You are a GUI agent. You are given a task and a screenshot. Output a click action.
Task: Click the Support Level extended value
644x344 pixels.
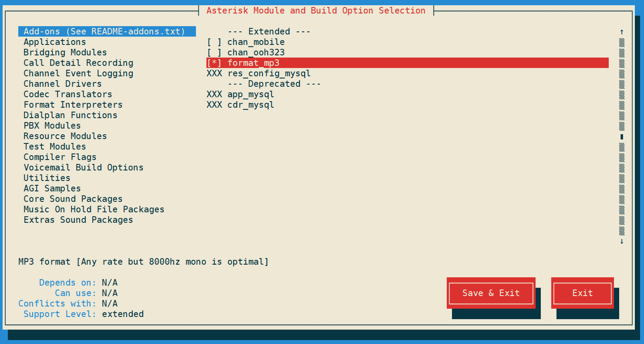(123, 314)
